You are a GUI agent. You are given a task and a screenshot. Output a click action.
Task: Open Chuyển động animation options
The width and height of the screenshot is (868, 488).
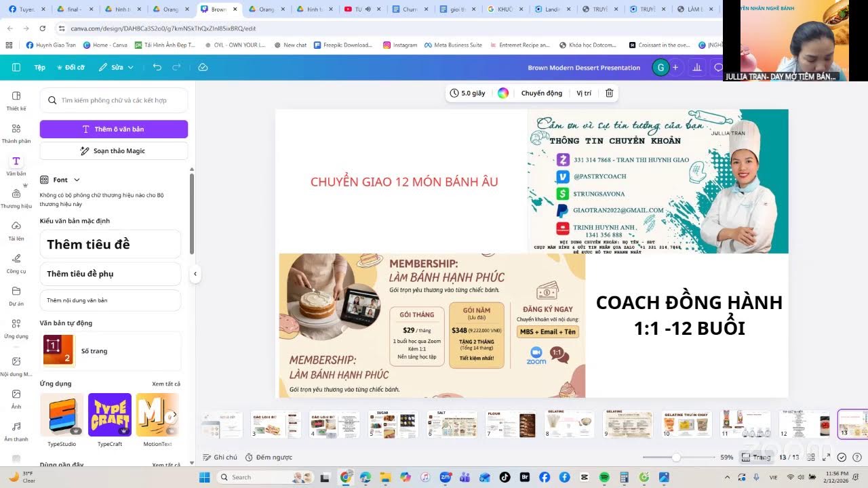coord(541,93)
